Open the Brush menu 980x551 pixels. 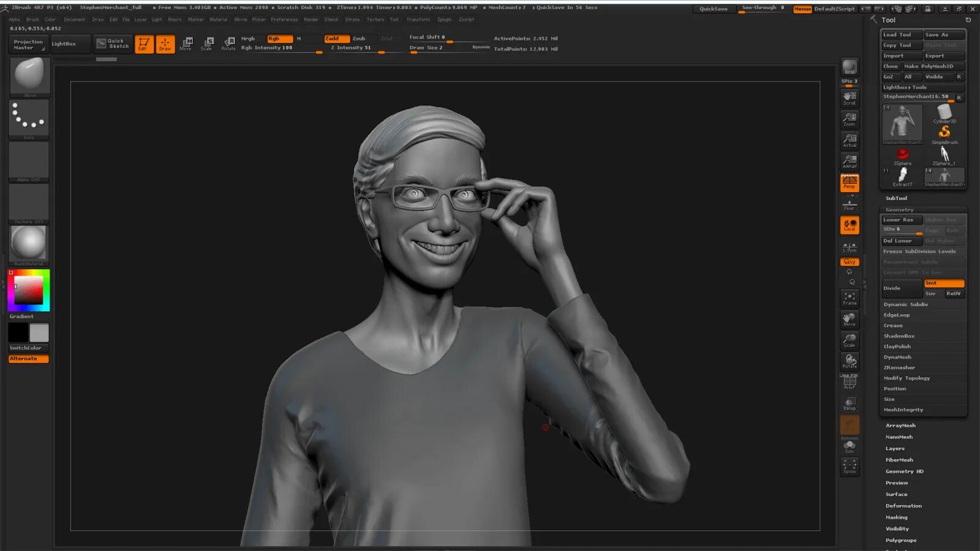[32, 20]
